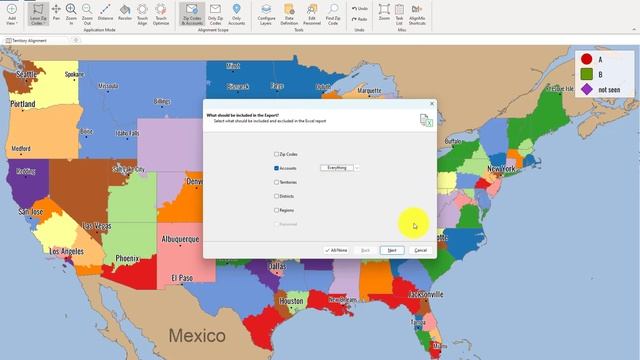This screenshot has height=360, width=640.
Task: Click the Marquette label on the map
Action: click(369, 91)
